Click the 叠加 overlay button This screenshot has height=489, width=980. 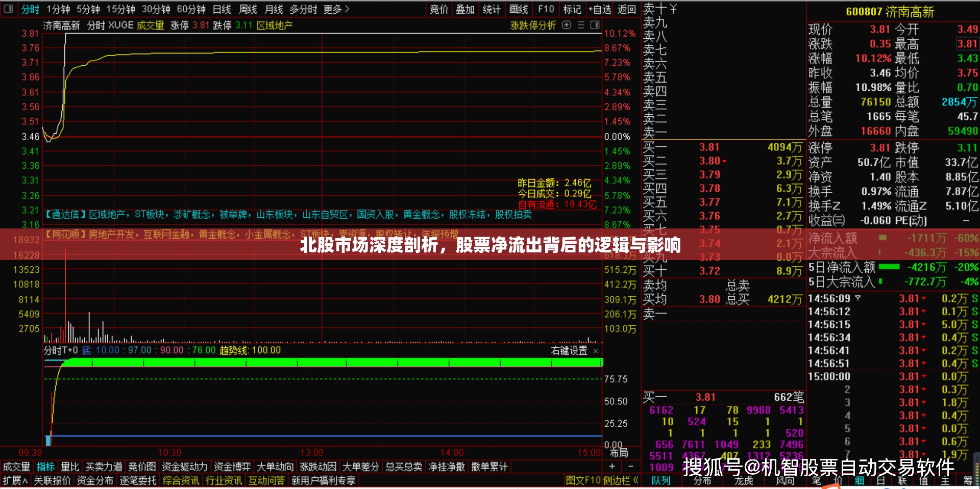pos(465,9)
